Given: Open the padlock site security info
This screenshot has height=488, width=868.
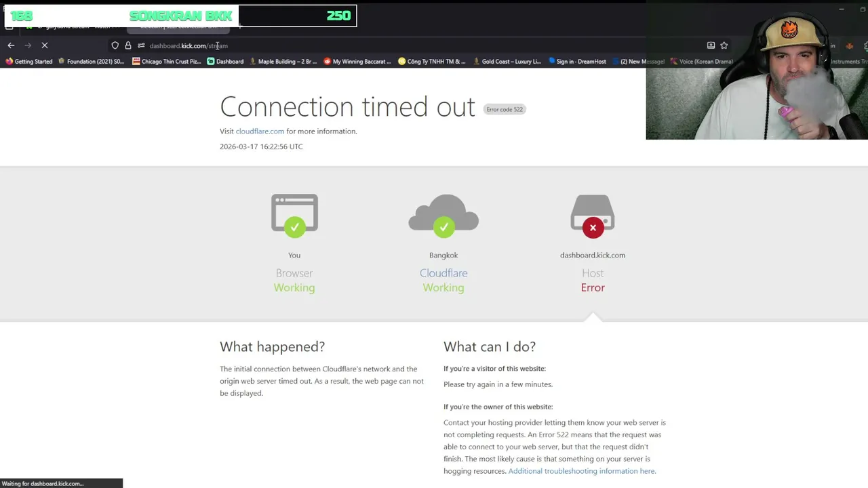Looking at the screenshot, I should [127, 45].
